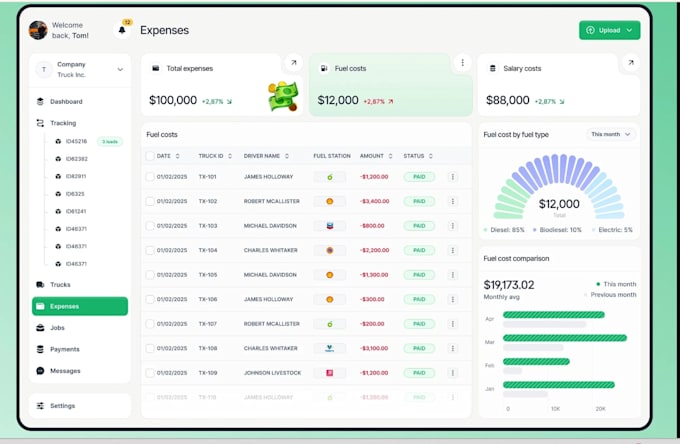Click driver name JOHNSON LIVESTOCK
This screenshot has width=680, height=444.
272,373
